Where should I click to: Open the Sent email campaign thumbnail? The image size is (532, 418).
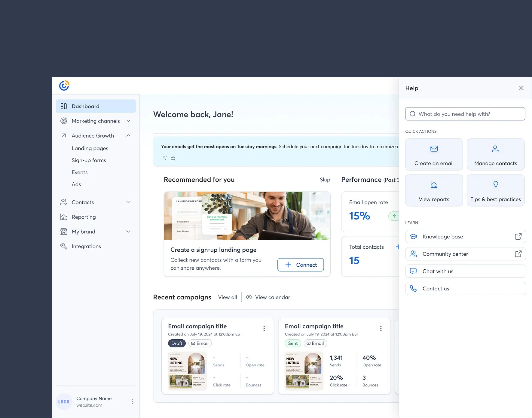point(304,371)
